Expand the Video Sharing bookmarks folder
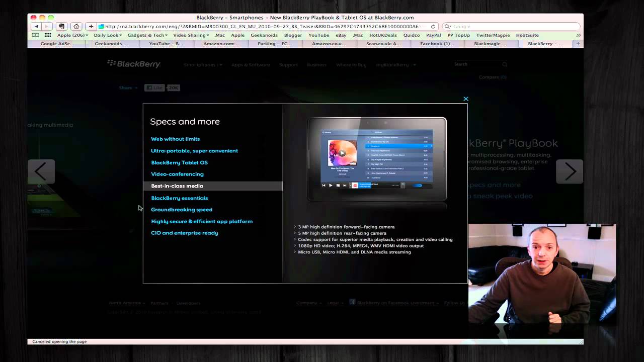This screenshot has width=644, height=362. (191, 35)
